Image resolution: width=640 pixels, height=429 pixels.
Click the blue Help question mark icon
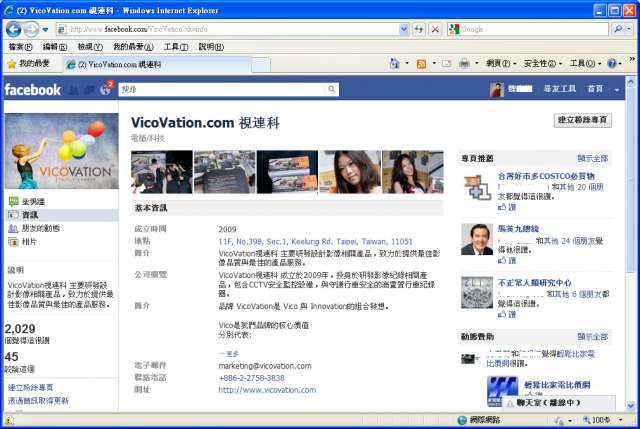pyautogui.click(x=611, y=64)
